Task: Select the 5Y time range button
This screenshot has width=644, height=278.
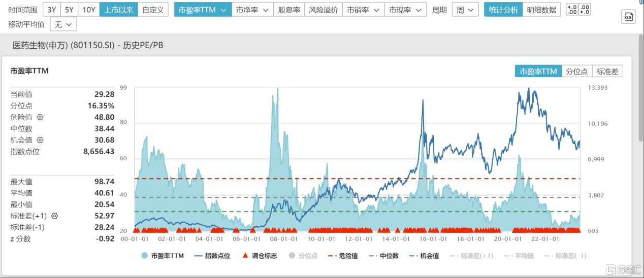Action: [70, 10]
